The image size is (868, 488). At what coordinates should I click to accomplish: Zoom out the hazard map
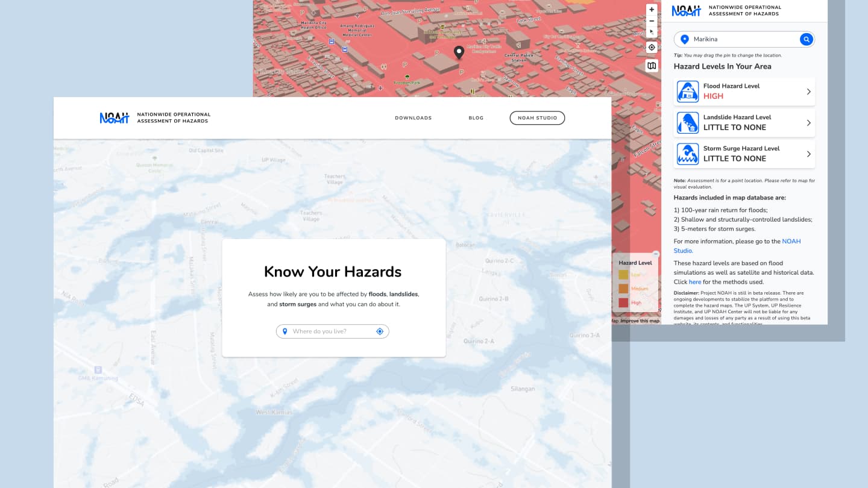coord(652,20)
